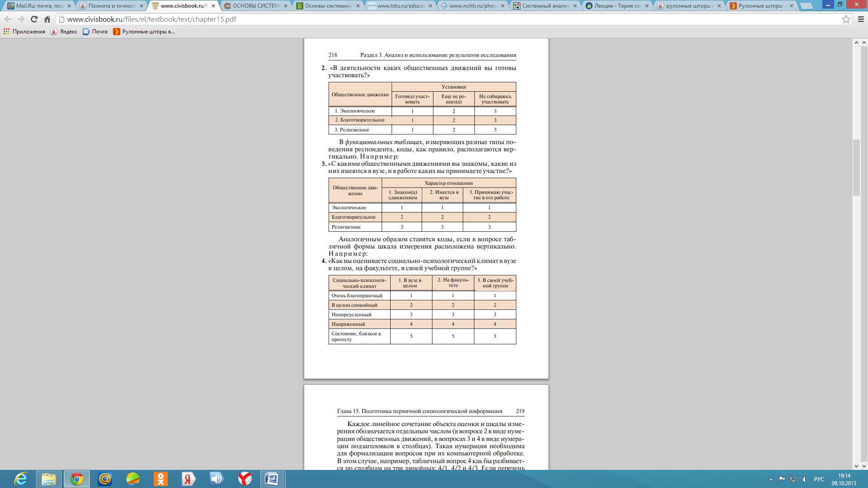
Task: Reload the current PDF page
Action: [34, 19]
